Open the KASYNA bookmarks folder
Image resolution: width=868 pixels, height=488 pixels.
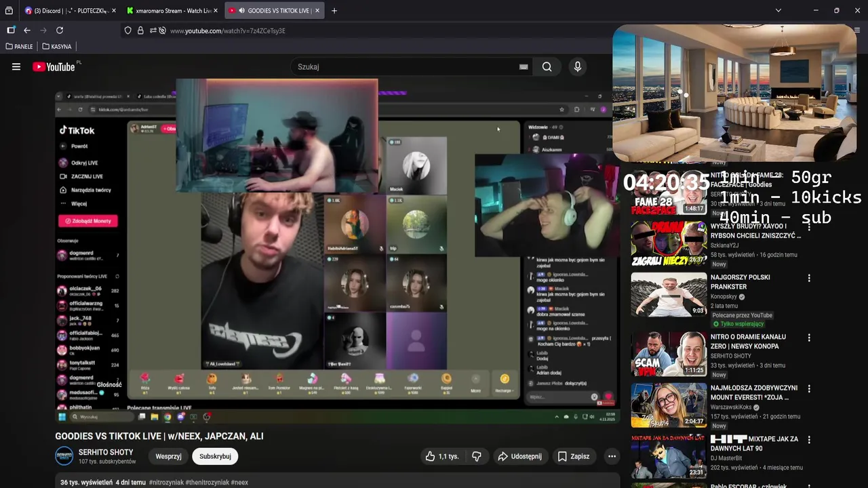coord(57,47)
